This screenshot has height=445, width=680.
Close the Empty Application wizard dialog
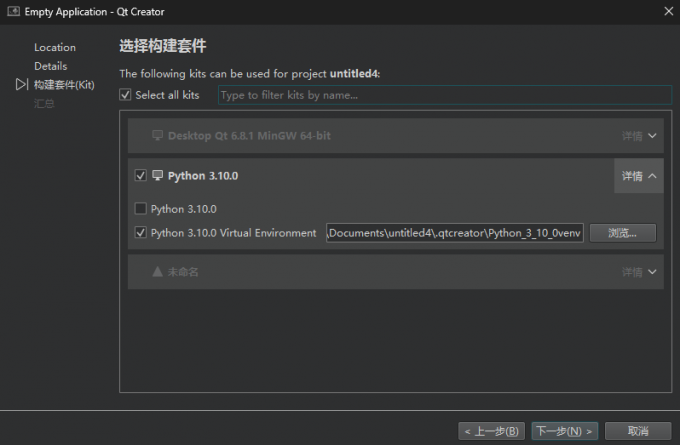(x=667, y=10)
